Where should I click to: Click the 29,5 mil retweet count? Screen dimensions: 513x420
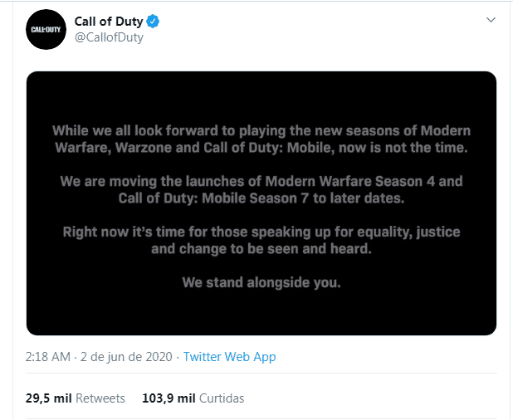[48, 398]
